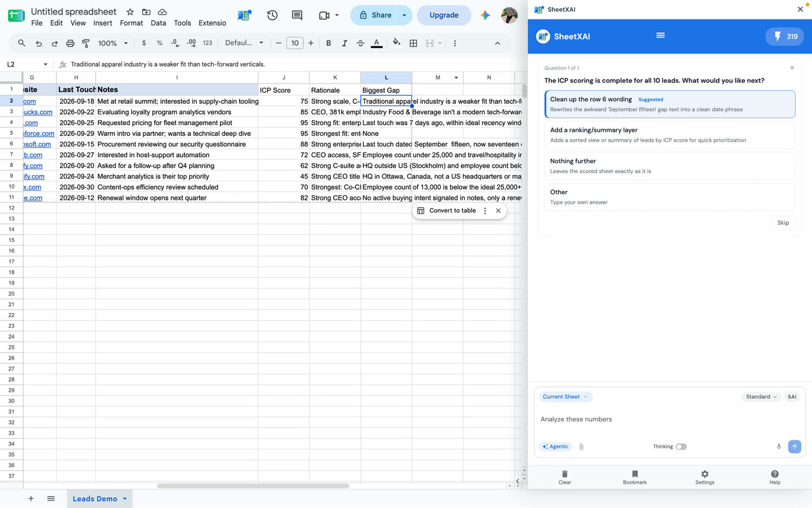
Task: Apply bold formatting with the B icon
Action: (x=328, y=43)
